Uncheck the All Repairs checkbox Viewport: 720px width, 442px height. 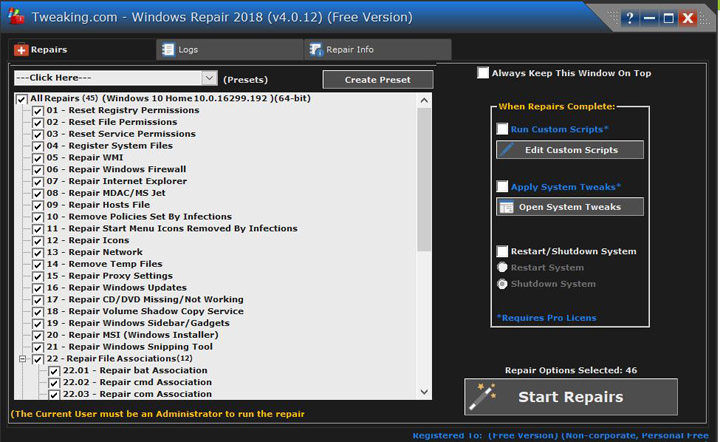[x=22, y=99]
